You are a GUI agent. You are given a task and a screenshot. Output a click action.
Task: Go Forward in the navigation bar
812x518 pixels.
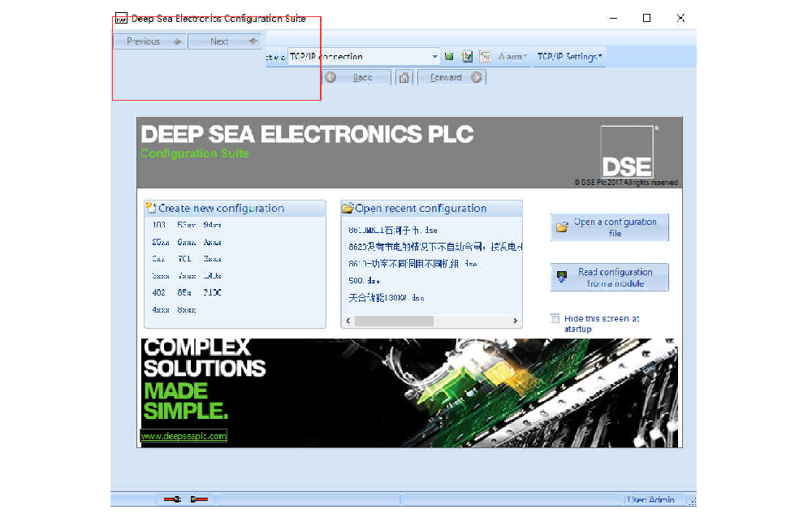pos(451,77)
